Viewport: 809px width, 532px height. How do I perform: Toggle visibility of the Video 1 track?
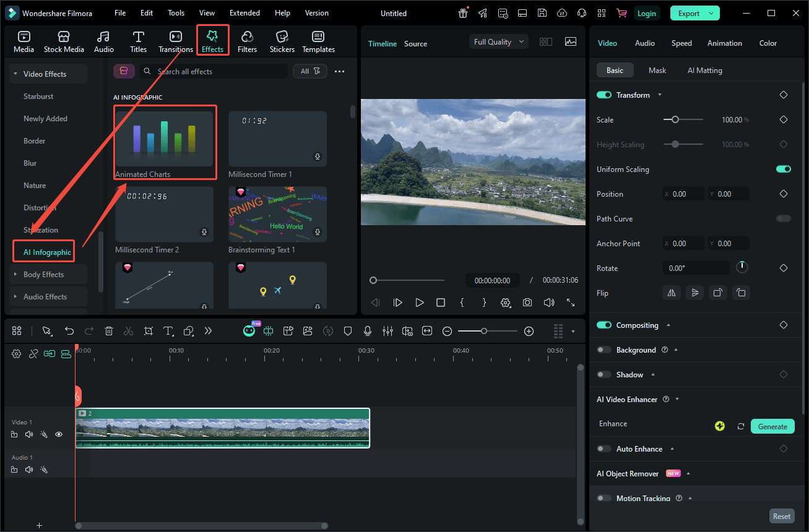(59, 434)
